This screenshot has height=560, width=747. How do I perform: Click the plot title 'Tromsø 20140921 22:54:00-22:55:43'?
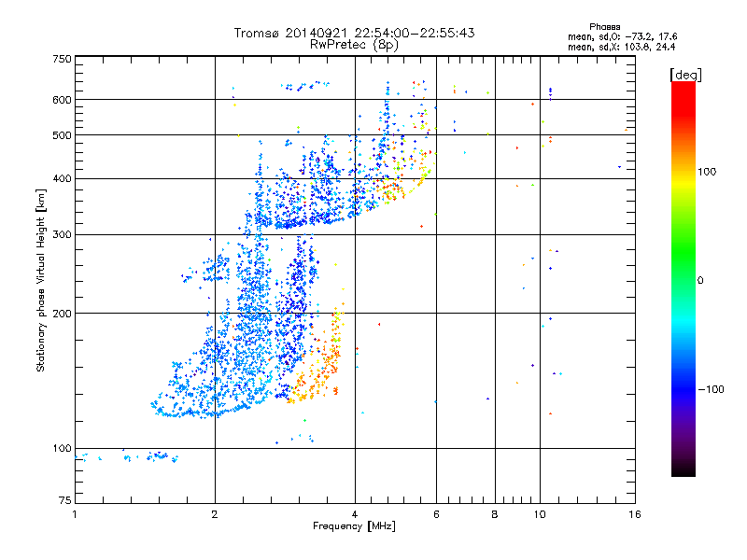354,33
